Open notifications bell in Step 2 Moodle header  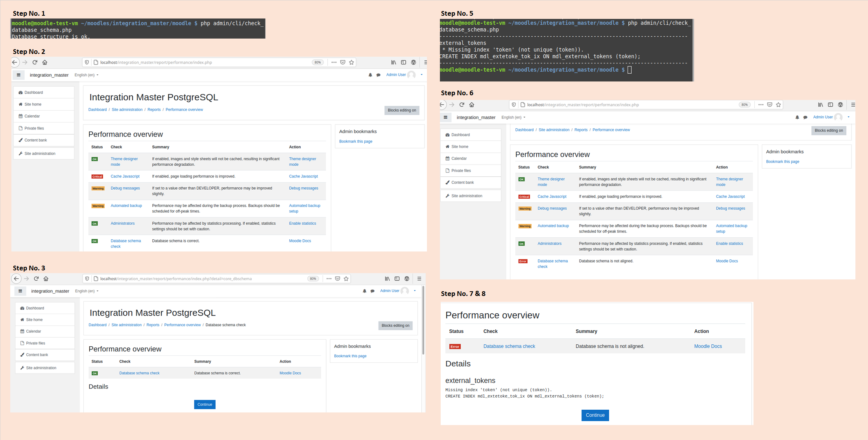tap(370, 75)
